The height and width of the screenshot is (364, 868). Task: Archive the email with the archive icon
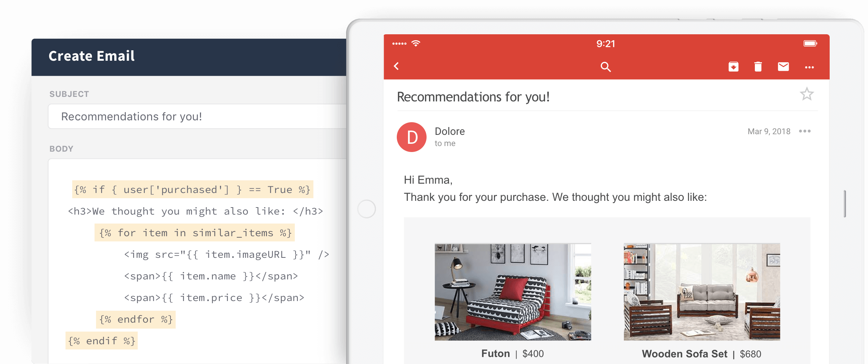[x=733, y=66]
